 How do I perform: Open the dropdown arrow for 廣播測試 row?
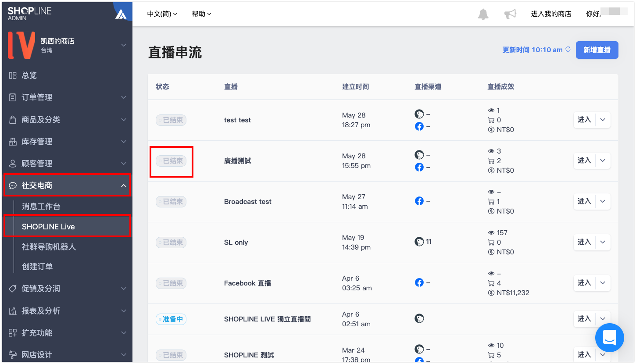click(603, 161)
